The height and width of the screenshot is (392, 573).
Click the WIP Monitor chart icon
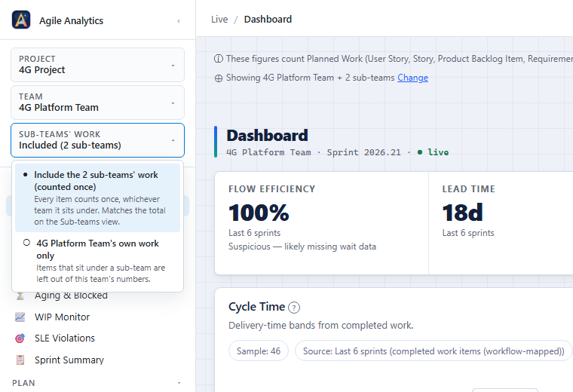20,317
